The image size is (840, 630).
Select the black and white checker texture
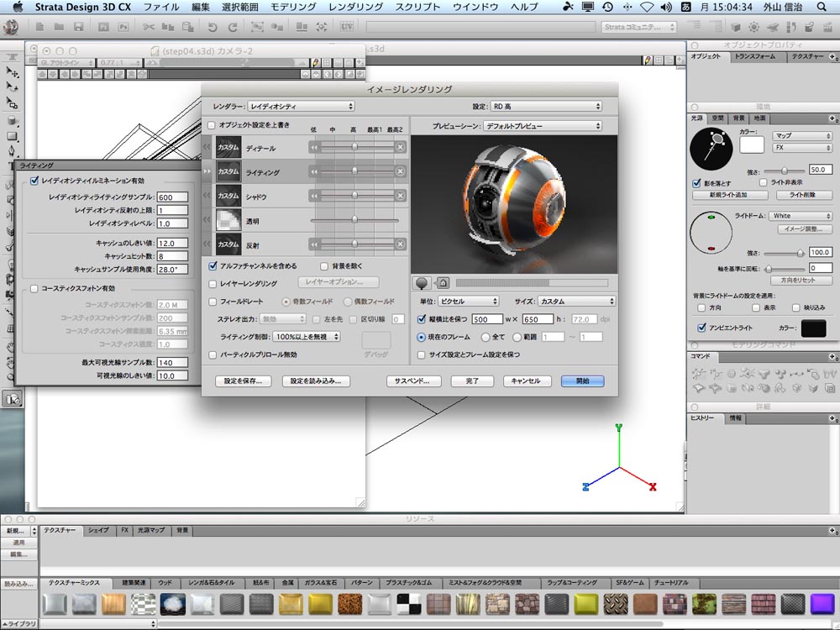point(409,604)
